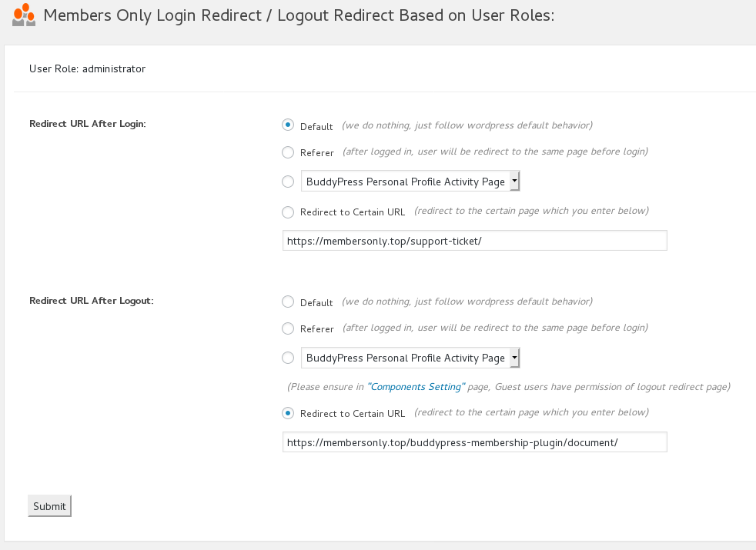The height and width of the screenshot is (550, 756).
Task: Expand the BuddyPress Personal Profile Activity Page selector arrow
Action: (x=513, y=181)
